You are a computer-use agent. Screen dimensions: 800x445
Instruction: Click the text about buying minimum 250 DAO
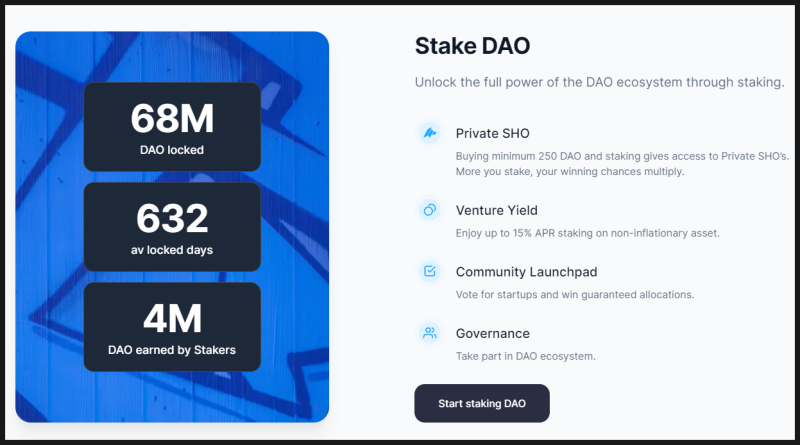coord(622,156)
